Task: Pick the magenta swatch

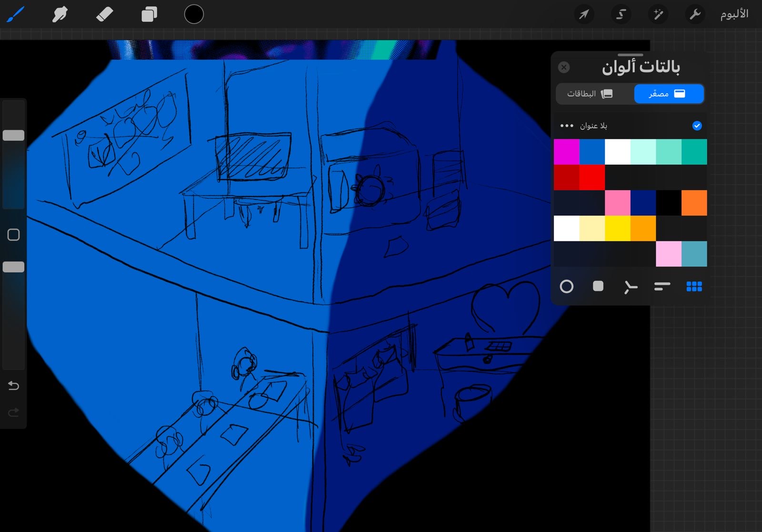Action: coord(567,152)
